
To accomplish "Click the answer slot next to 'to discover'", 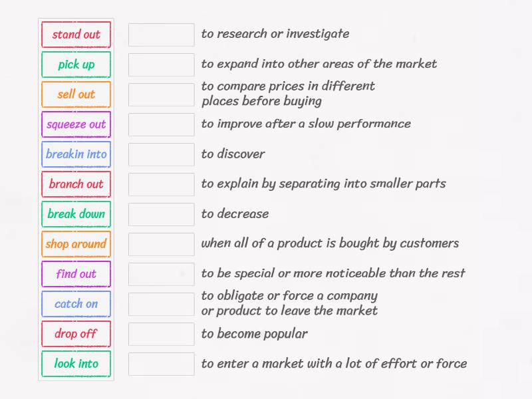I will tap(161, 154).
